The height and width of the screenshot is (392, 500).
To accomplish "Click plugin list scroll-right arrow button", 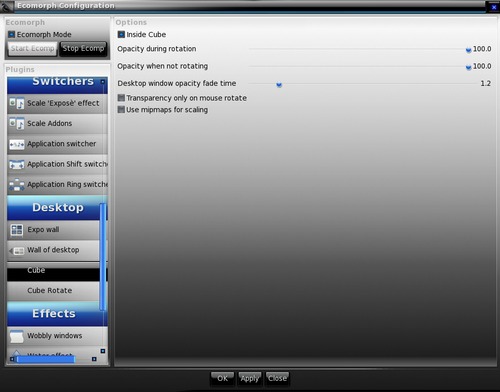I will pos(94,359).
